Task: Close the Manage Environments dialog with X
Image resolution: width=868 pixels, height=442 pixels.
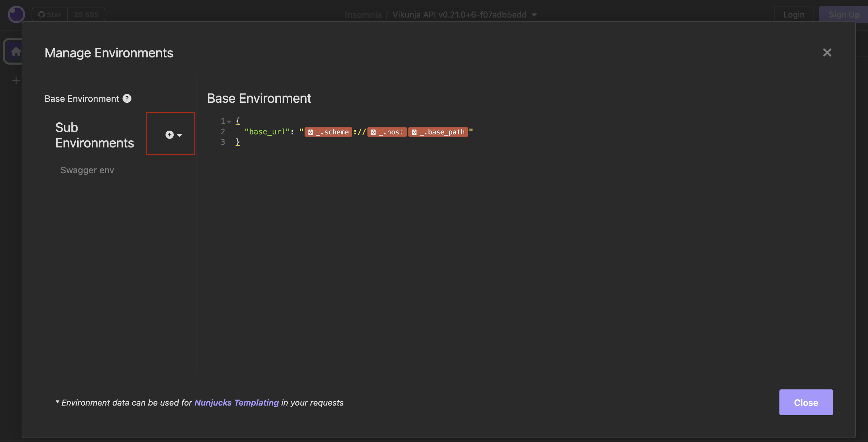Action: coord(827,53)
